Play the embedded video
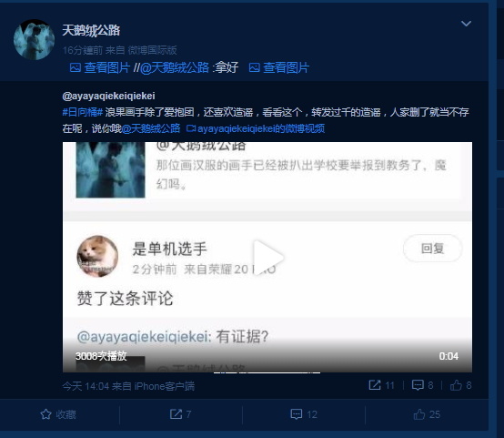The image size is (504, 438). (267, 257)
